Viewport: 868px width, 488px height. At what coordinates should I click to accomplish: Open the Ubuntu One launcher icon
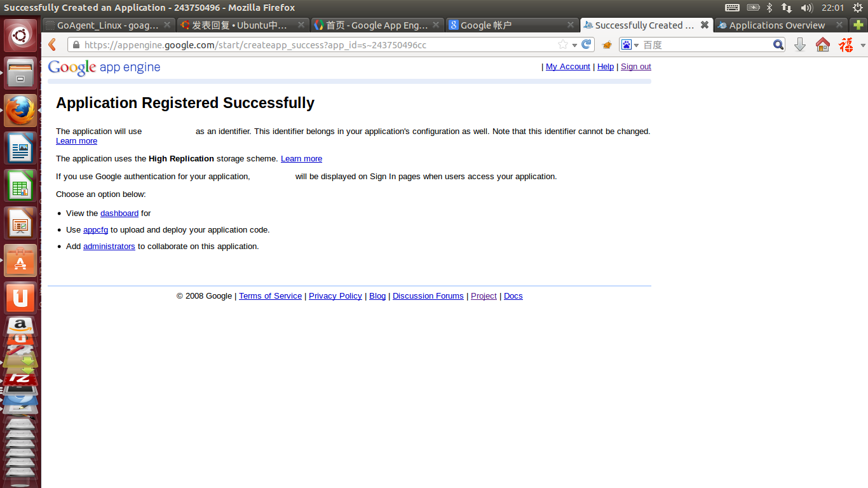(x=20, y=297)
